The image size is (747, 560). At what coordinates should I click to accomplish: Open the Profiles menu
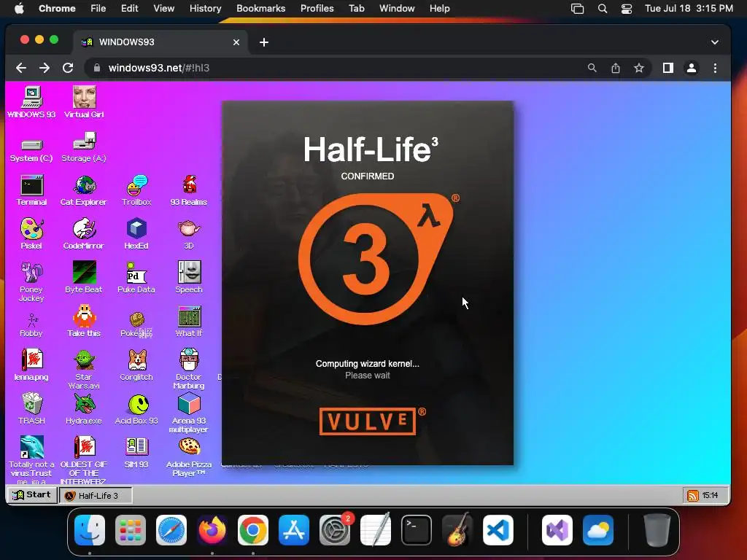[x=317, y=8]
